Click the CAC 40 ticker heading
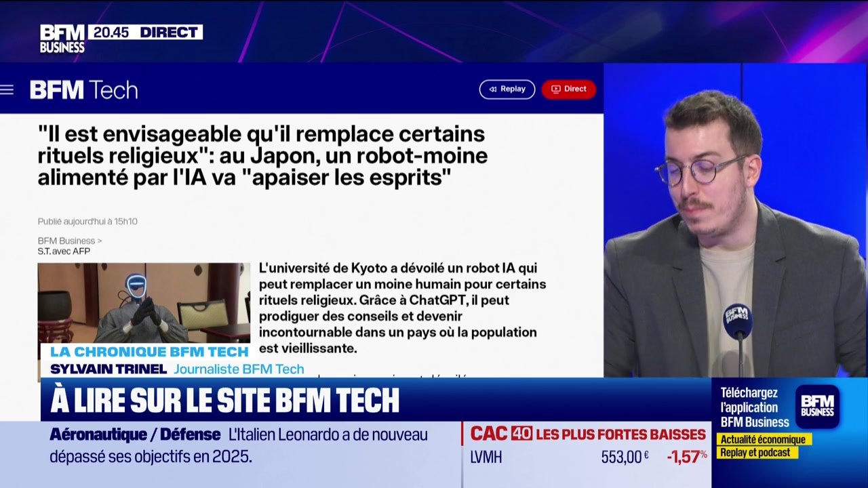The width and height of the screenshot is (868, 488). pos(588,434)
